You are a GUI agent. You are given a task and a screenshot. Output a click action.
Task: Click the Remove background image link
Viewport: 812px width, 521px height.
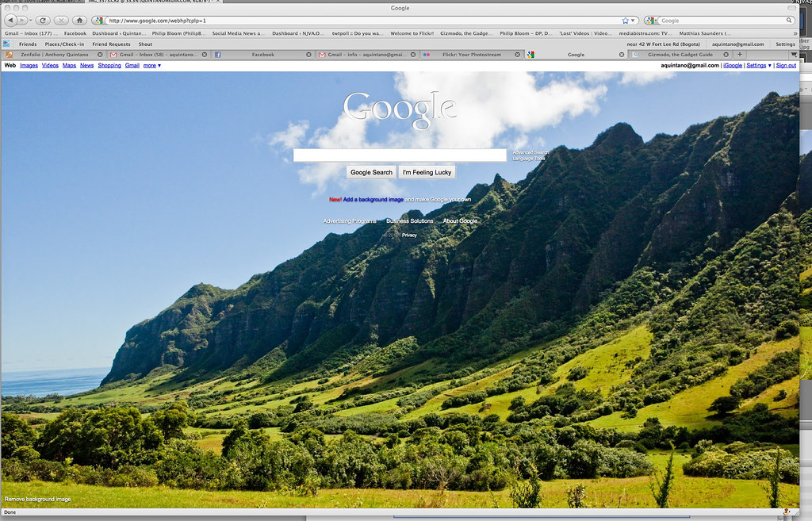click(37, 499)
